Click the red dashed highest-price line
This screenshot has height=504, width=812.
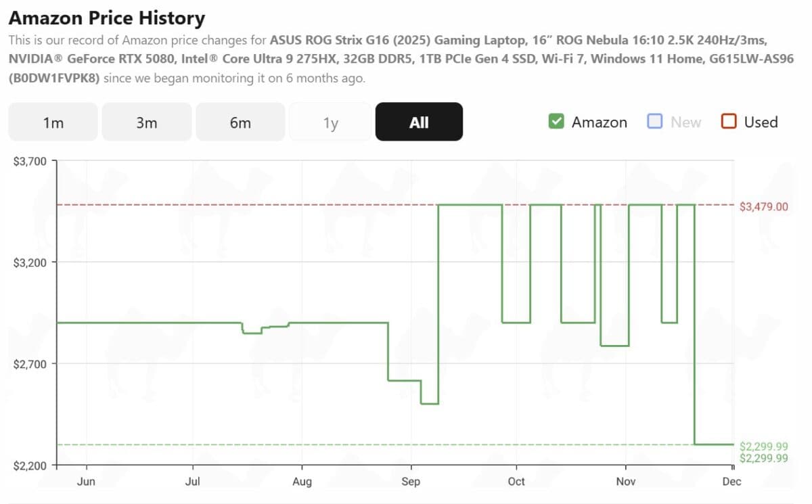click(271, 204)
